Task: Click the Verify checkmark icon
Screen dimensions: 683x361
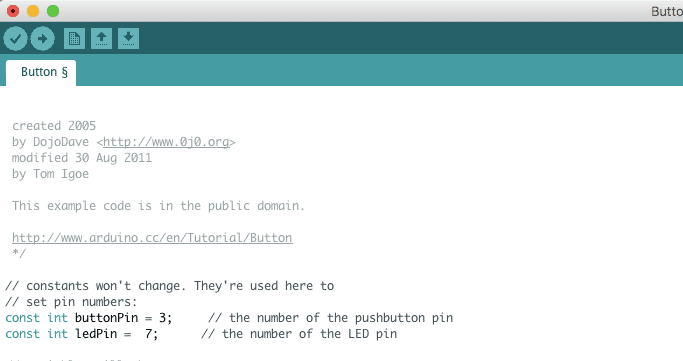Action: point(15,39)
